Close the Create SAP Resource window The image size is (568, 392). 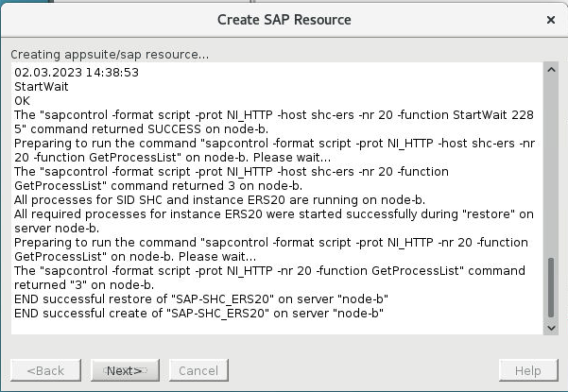pos(551,19)
